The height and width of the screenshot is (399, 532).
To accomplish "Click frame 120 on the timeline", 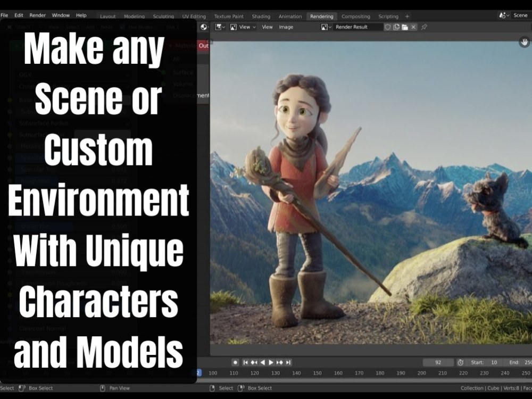I will click(254, 373).
